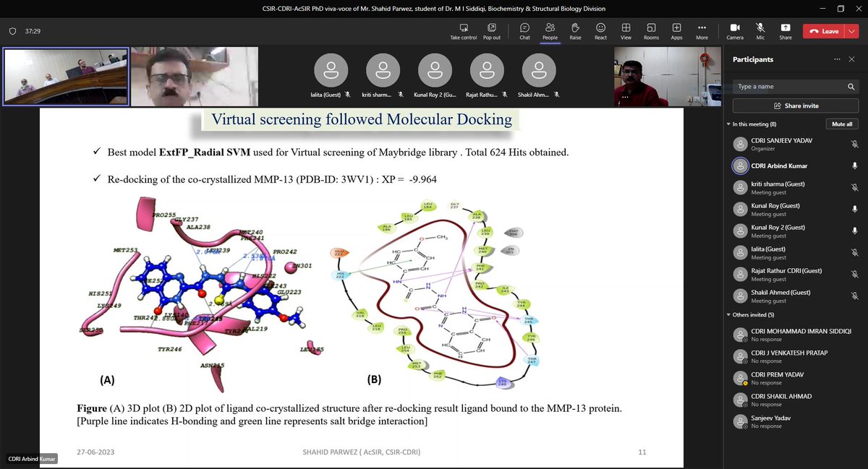Select the Raise hand icon
Image resolution: width=868 pixels, height=469 pixels.
(x=576, y=30)
